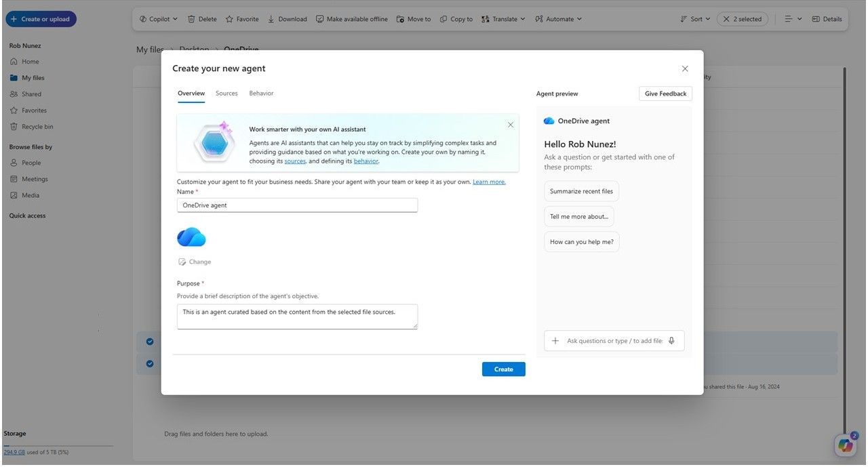Select the Overview tab
Screen dimensions: 868x467
coord(191,94)
